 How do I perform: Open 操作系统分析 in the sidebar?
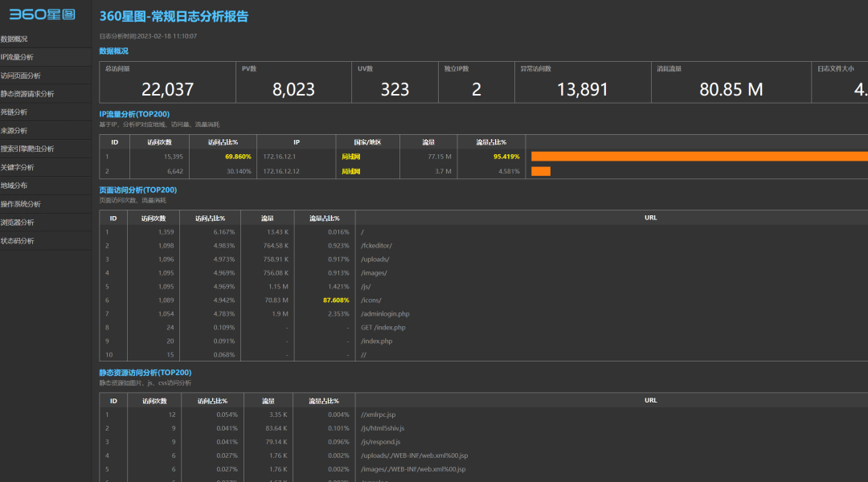pos(20,204)
